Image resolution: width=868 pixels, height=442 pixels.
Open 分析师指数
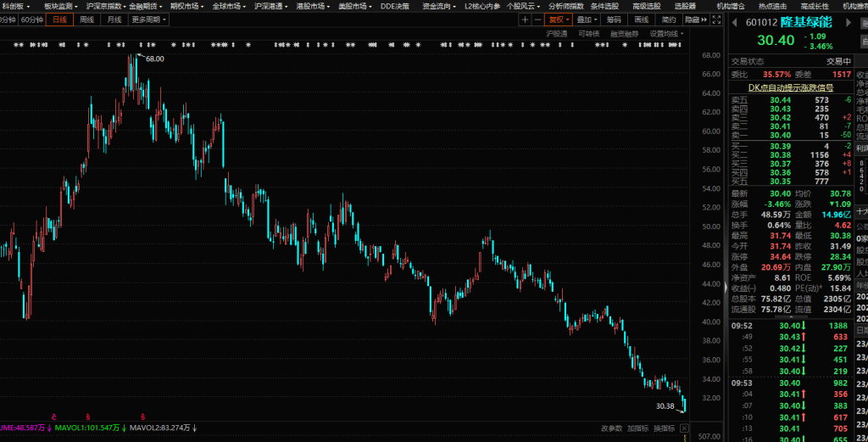(x=565, y=6)
